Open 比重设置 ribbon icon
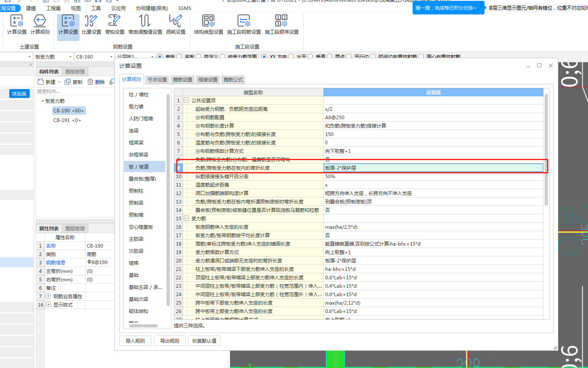 point(91,24)
